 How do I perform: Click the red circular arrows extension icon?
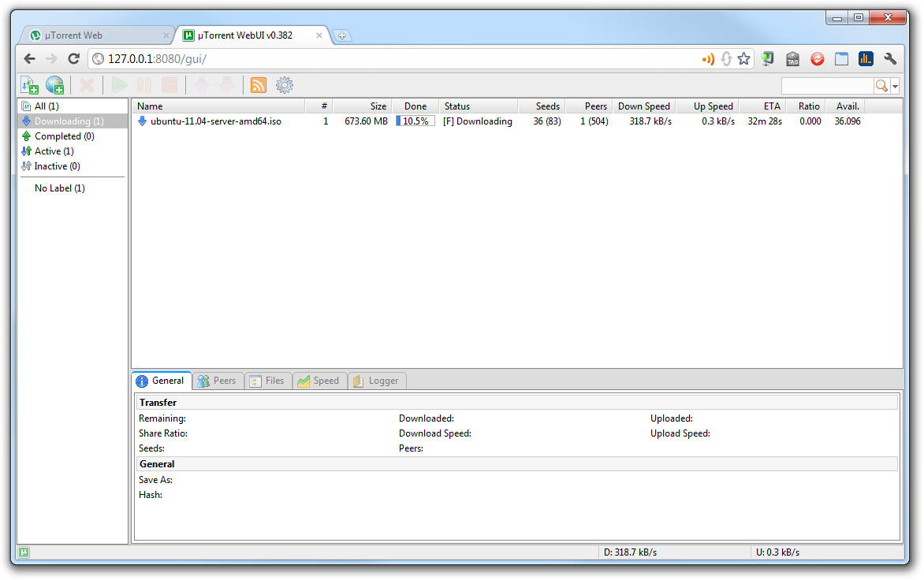pyautogui.click(x=817, y=59)
